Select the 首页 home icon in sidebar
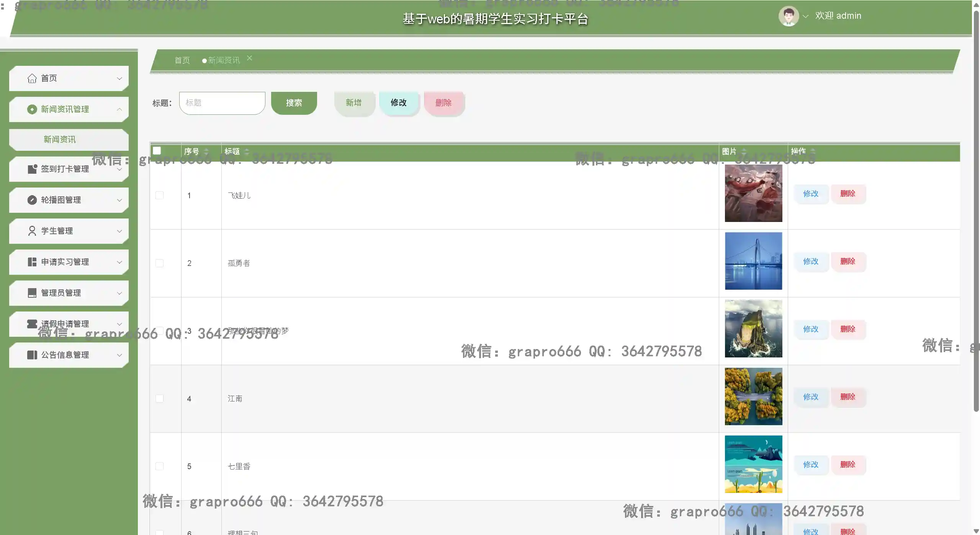980x535 pixels. [x=32, y=78]
